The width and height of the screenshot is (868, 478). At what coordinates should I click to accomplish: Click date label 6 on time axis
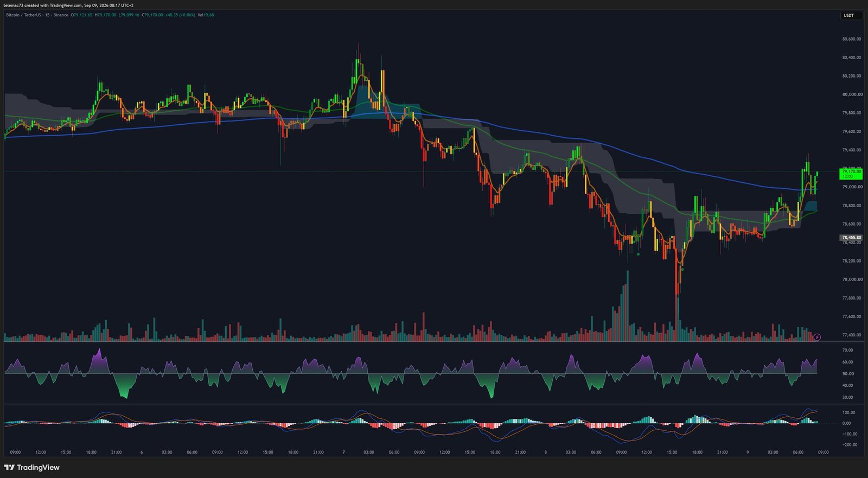pyautogui.click(x=142, y=452)
